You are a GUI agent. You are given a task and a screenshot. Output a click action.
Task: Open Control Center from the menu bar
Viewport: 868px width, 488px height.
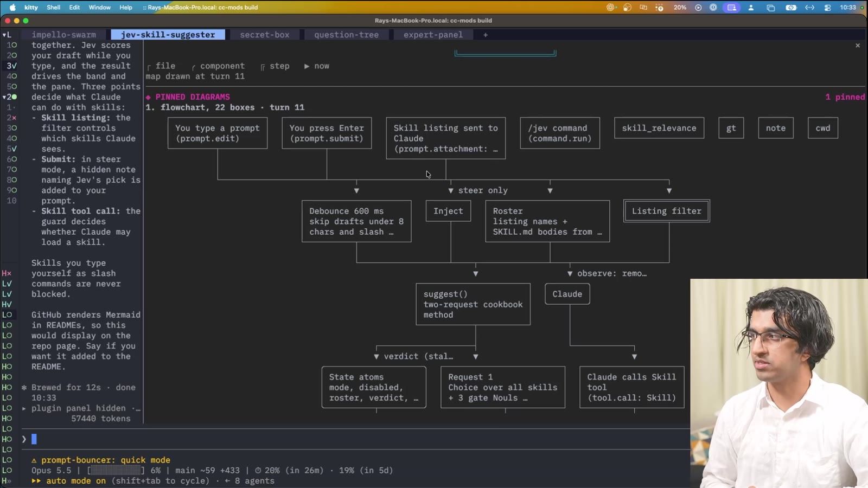pos(827,8)
